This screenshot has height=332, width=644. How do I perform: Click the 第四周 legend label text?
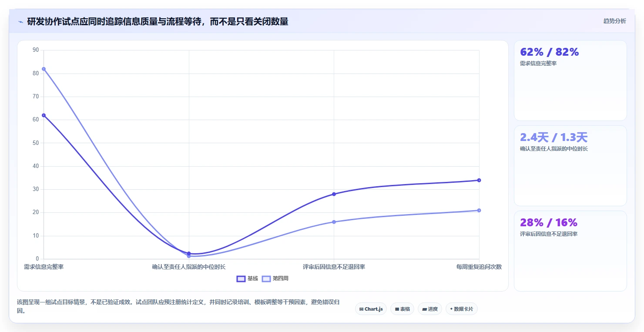coord(281,278)
